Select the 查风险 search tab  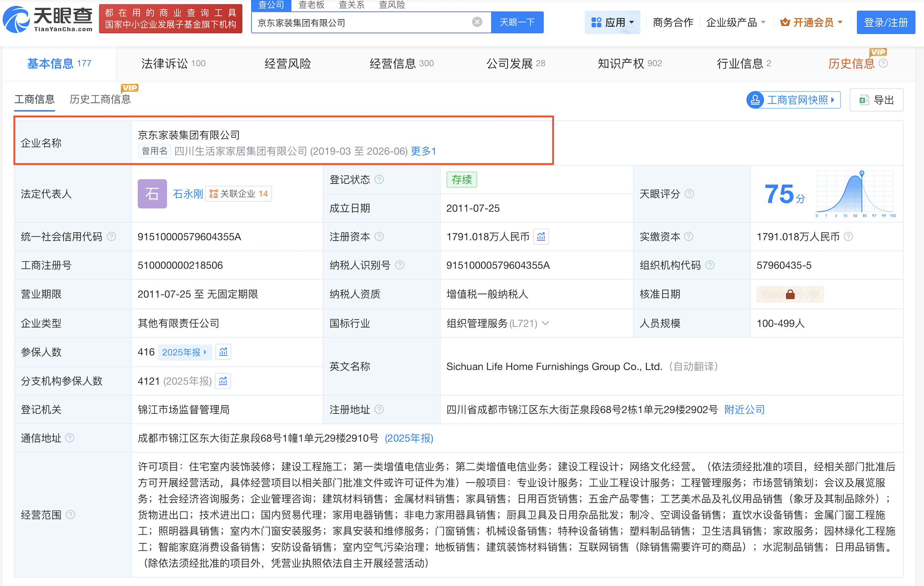point(392,5)
